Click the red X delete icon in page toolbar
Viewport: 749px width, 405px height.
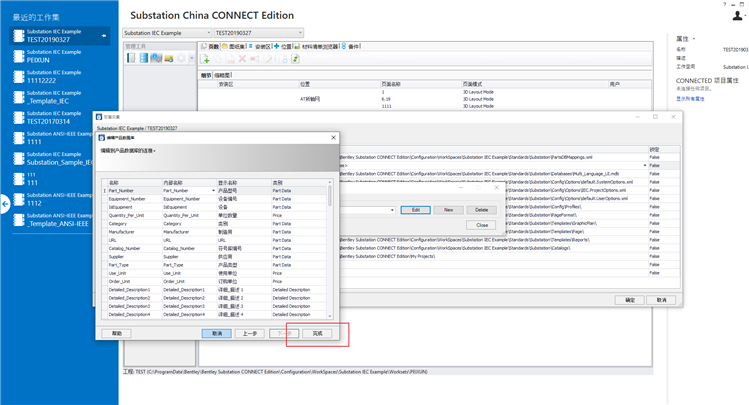click(x=242, y=59)
